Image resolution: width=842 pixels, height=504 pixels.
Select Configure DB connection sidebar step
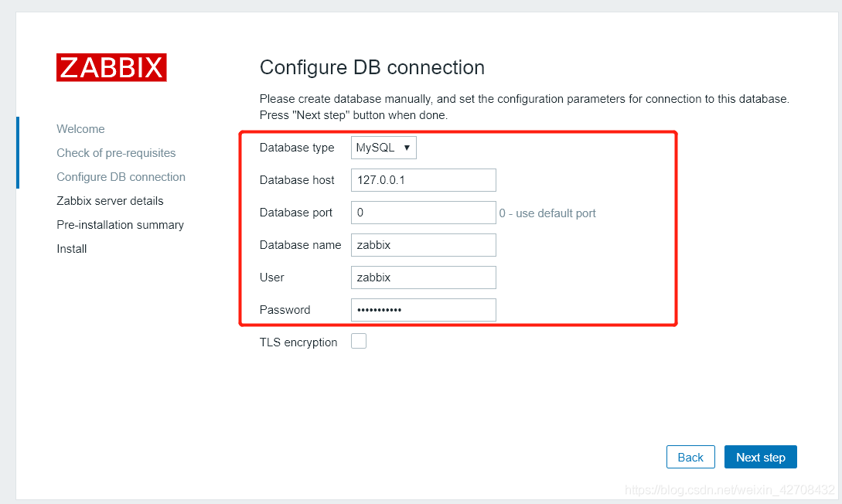coord(121,177)
